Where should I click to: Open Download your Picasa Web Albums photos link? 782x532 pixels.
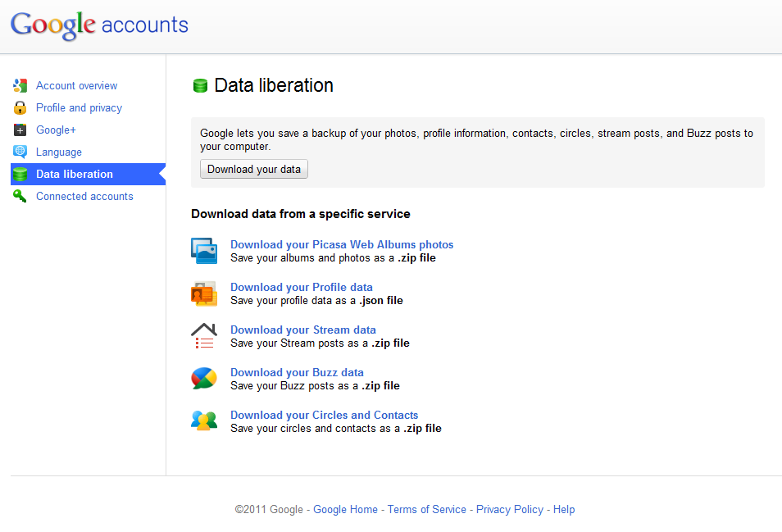coord(342,244)
